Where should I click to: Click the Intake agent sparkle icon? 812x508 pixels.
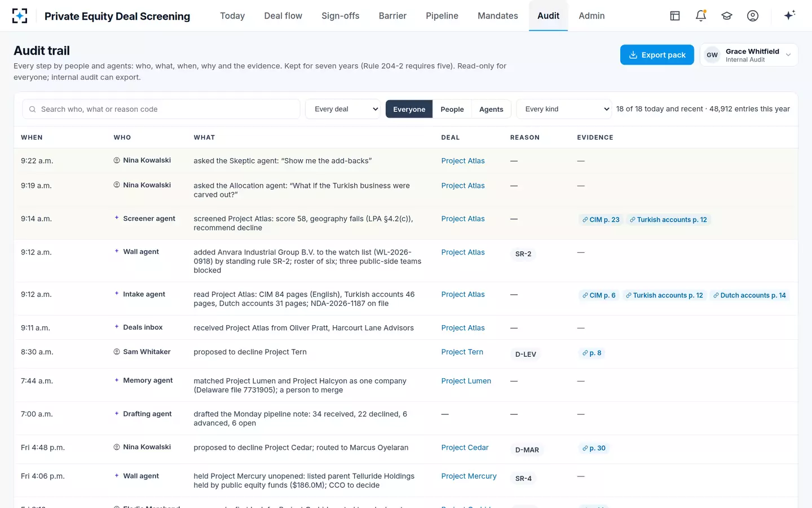tap(117, 294)
